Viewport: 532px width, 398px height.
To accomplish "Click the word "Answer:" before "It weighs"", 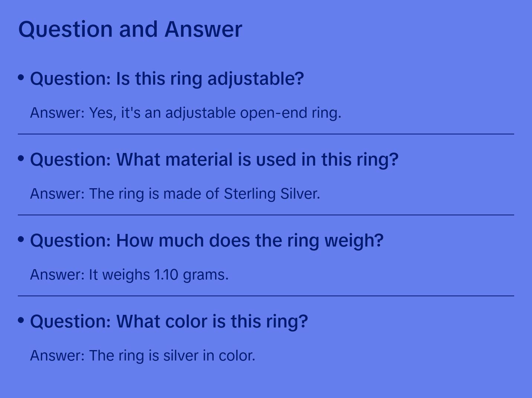I will (58, 275).
